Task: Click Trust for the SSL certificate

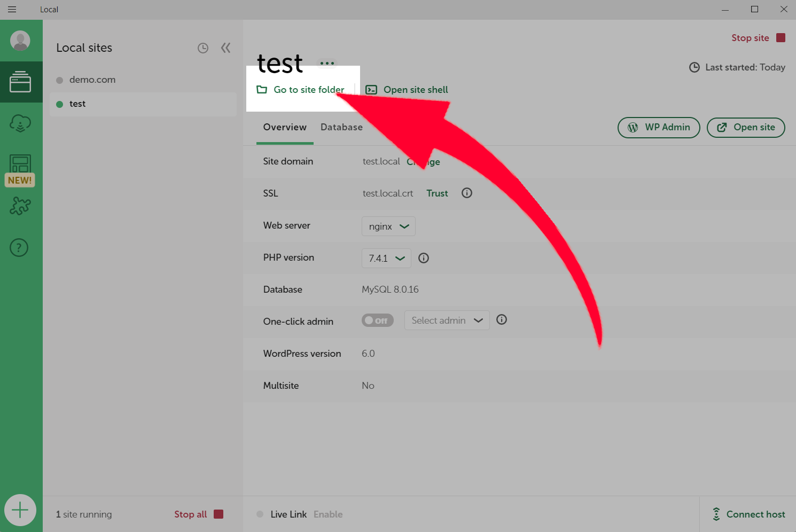Action: click(437, 193)
